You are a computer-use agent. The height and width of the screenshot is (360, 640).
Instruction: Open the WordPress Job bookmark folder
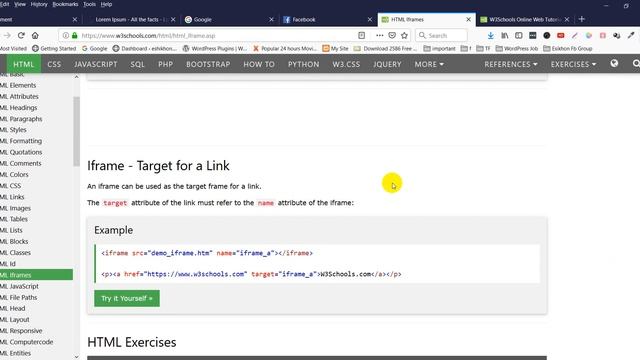point(517,49)
